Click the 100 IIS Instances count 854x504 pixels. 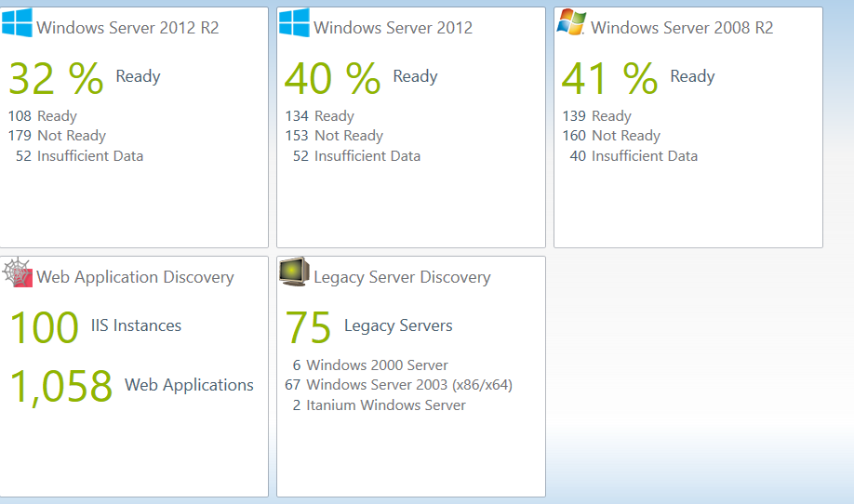[x=45, y=327]
